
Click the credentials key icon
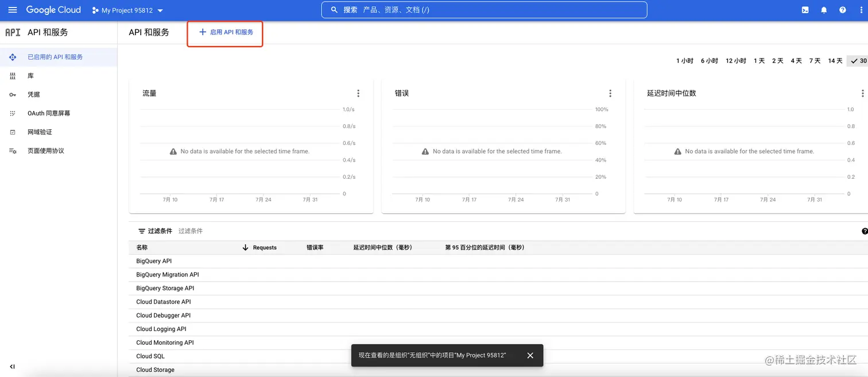point(13,94)
